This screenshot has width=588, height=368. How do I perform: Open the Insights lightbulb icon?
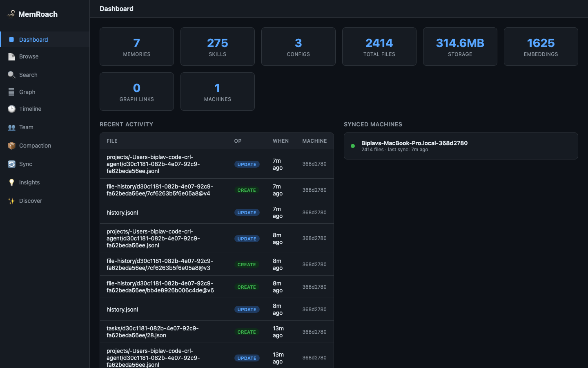click(x=11, y=182)
